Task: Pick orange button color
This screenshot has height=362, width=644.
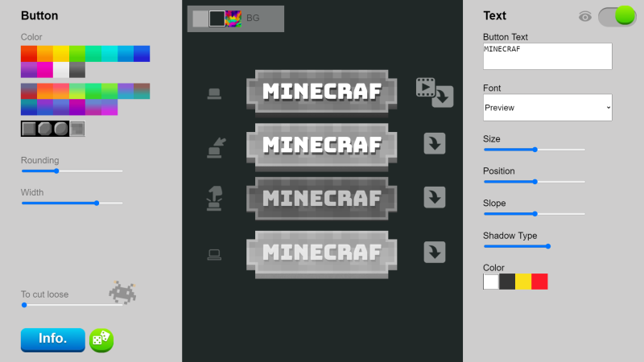Action: point(45,54)
